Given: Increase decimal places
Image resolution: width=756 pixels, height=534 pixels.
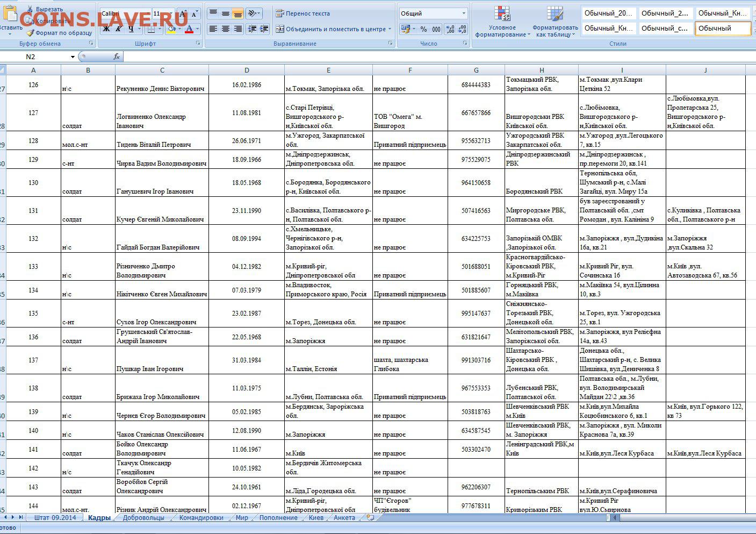Looking at the screenshot, I should [x=450, y=29].
